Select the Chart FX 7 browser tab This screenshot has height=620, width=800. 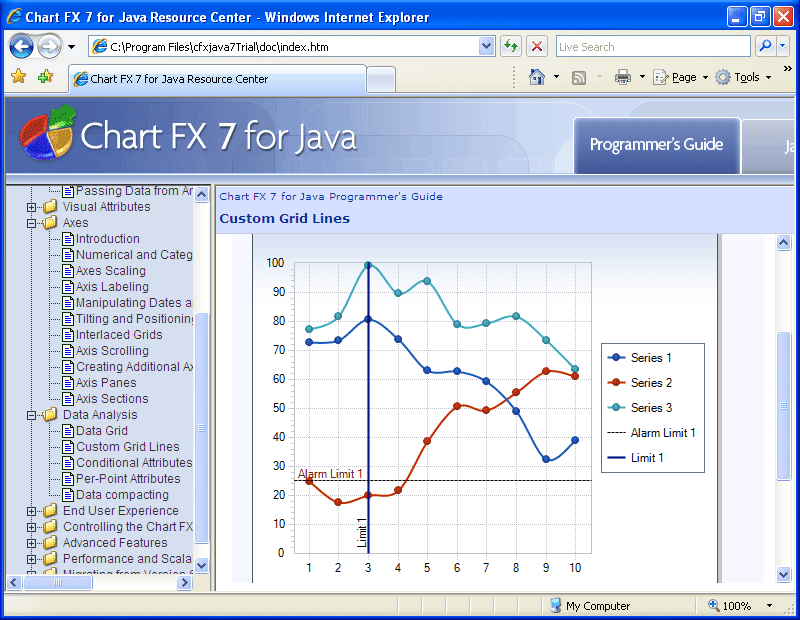point(218,79)
